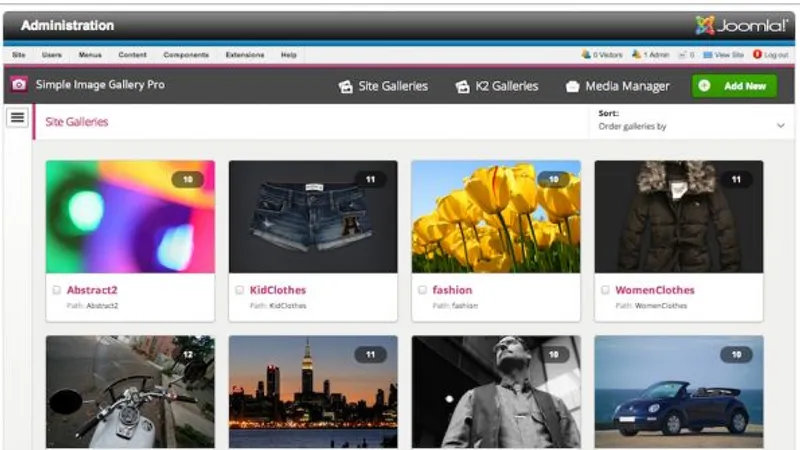The image size is (800, 450).
Task: Open the hamburger sidebar menu
Action: pos(17,118)
